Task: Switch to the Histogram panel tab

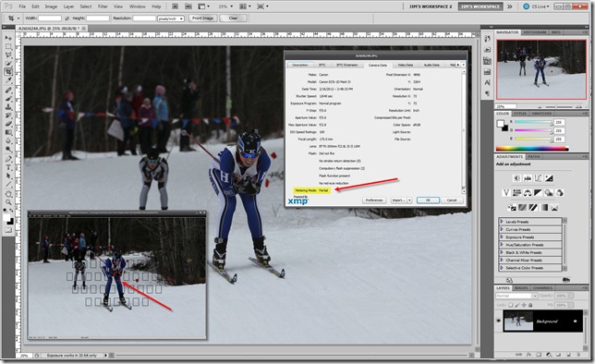Action: (535, 32)
